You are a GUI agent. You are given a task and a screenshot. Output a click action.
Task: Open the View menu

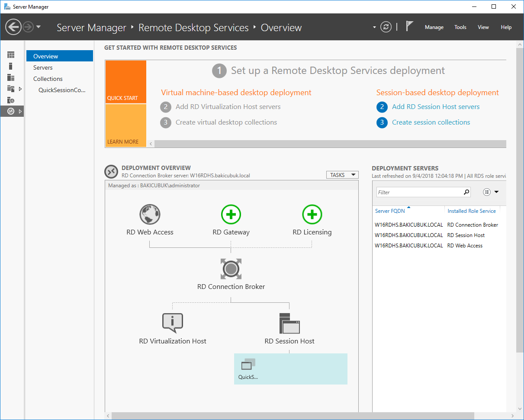[x=483, y=27]
